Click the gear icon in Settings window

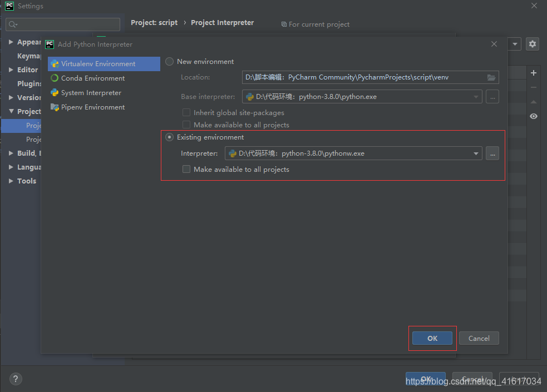pyautogui.click(x=533, y=44)
